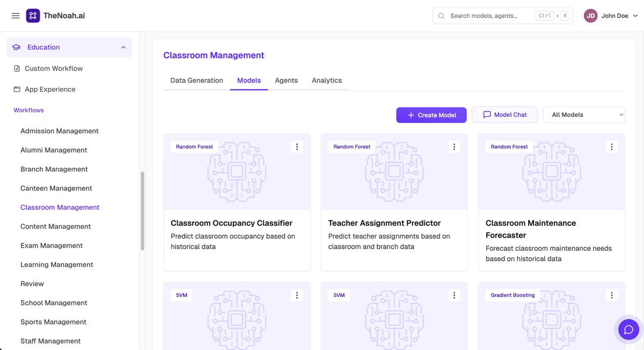The width and height of the screenshot is (644, 350).
Task: Open the hamburger navigation menu
Action: point(16,16)
